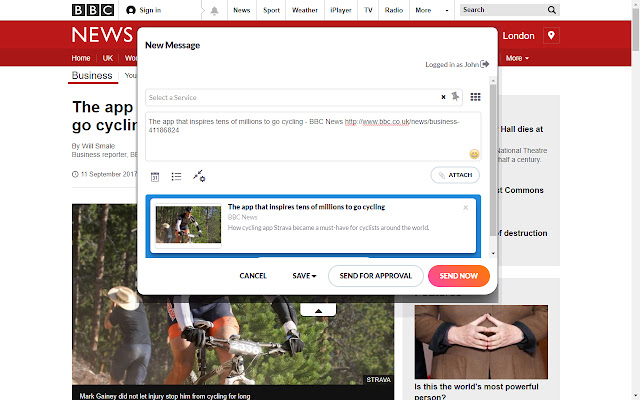Open the services grid view icon
The width and height of the screenshot is (640, 400).
475,97
